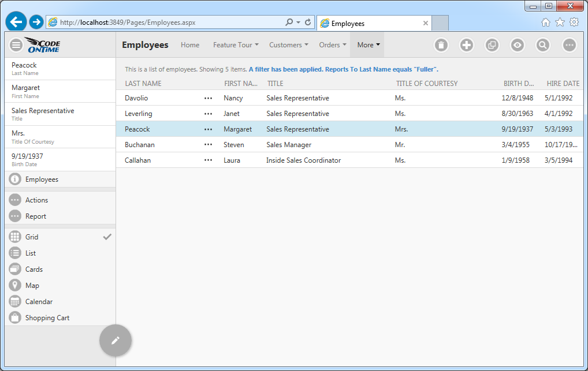Click the Employees page title
Image resolution: width=588 pixels, height=371 pixels.
click(145, 45)
